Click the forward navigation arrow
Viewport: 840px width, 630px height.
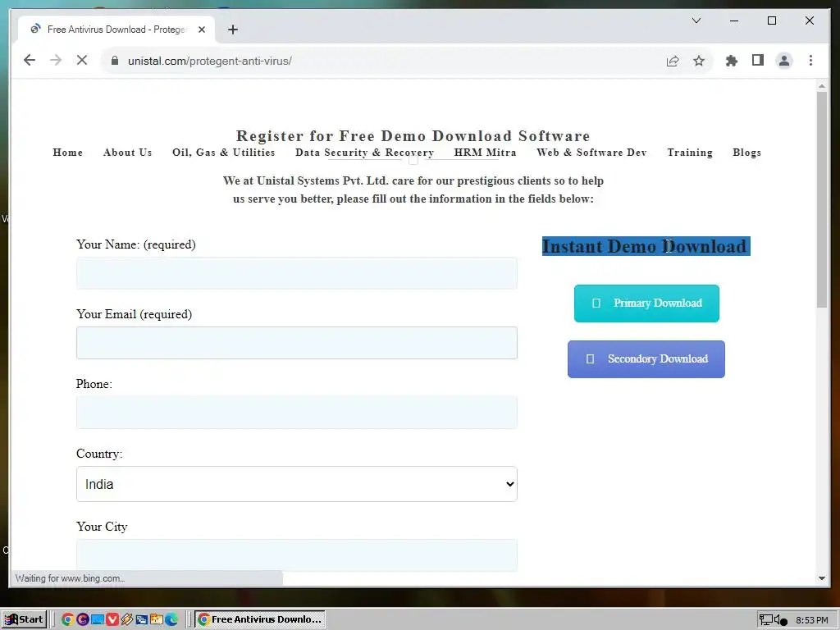tap(56, 61)
